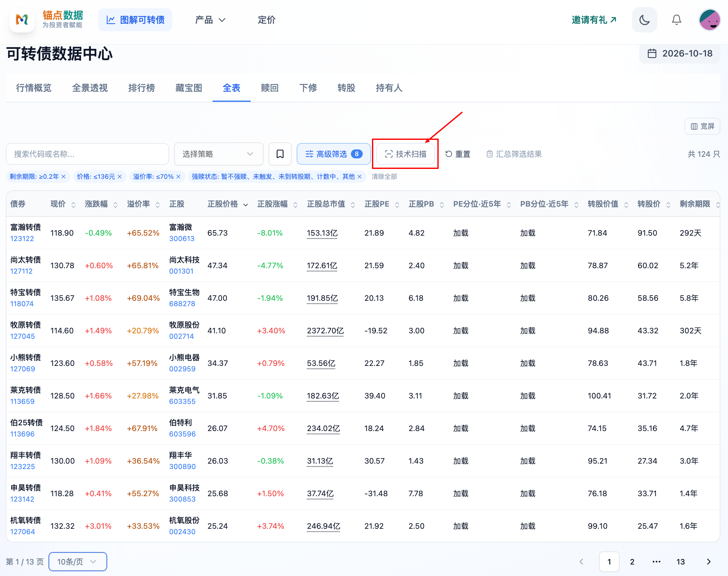
Task: Remove the 强赎状态 filter chip
Action: (x=360, y=177)
